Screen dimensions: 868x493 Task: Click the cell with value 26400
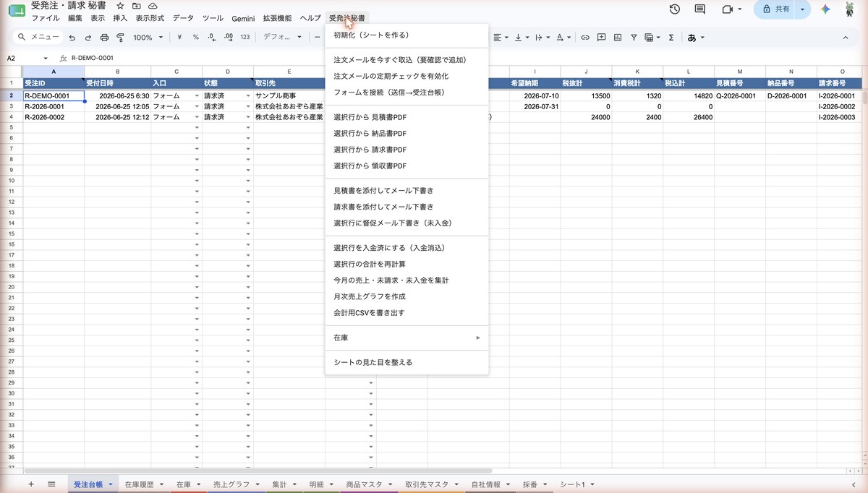pos(688,117)
